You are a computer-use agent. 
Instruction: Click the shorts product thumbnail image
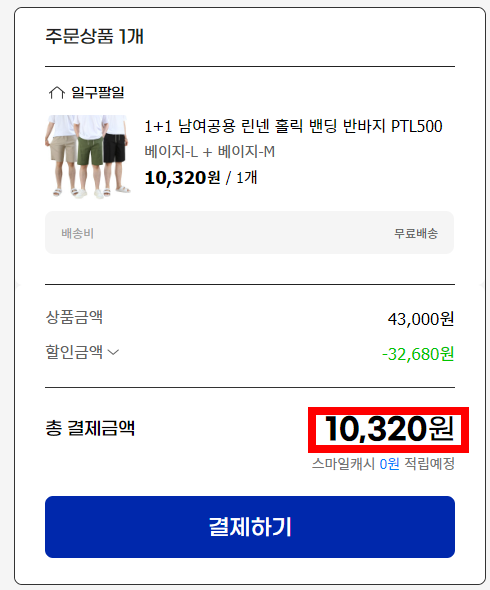point(88,157)
